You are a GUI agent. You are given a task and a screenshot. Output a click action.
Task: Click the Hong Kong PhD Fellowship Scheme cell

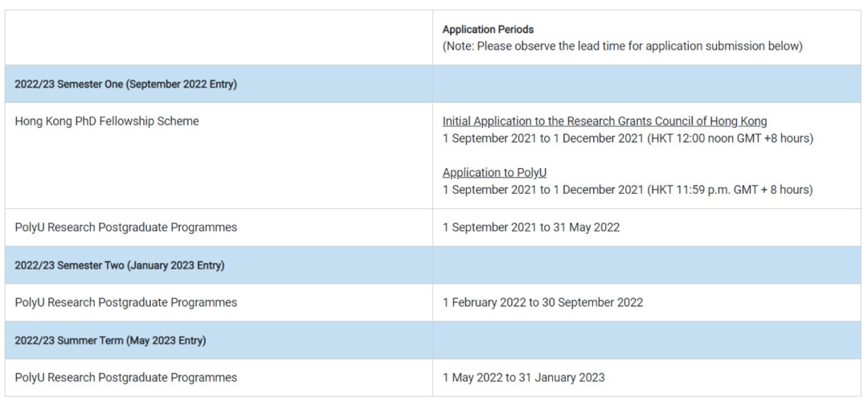click(x=107, y=121)
